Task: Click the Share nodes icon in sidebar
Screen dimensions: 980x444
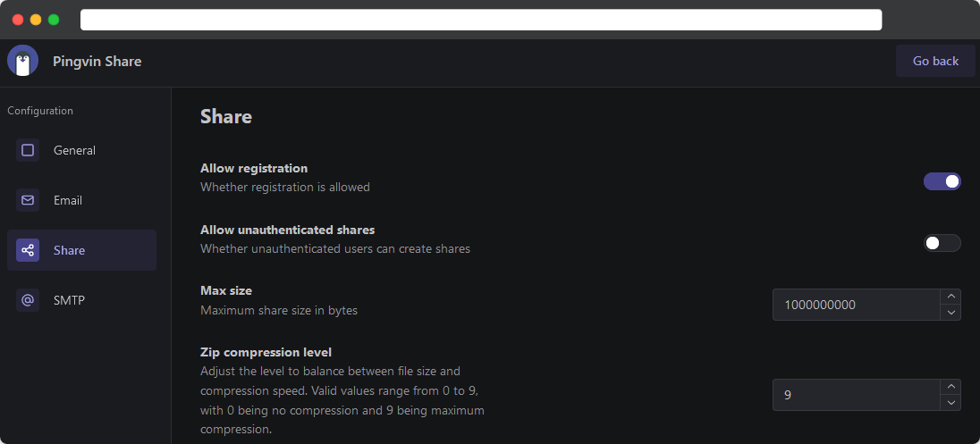Action: click(28, 250)
